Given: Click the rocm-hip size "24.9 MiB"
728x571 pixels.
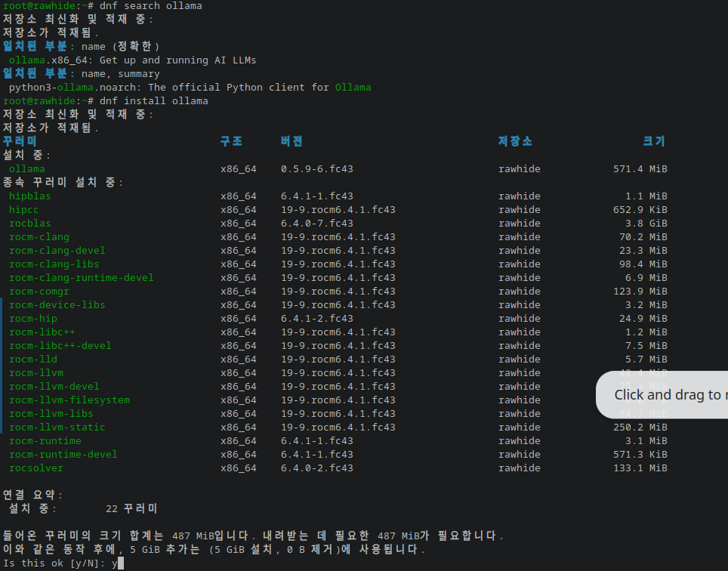Looking at the screenshot, I should (643, 319).
